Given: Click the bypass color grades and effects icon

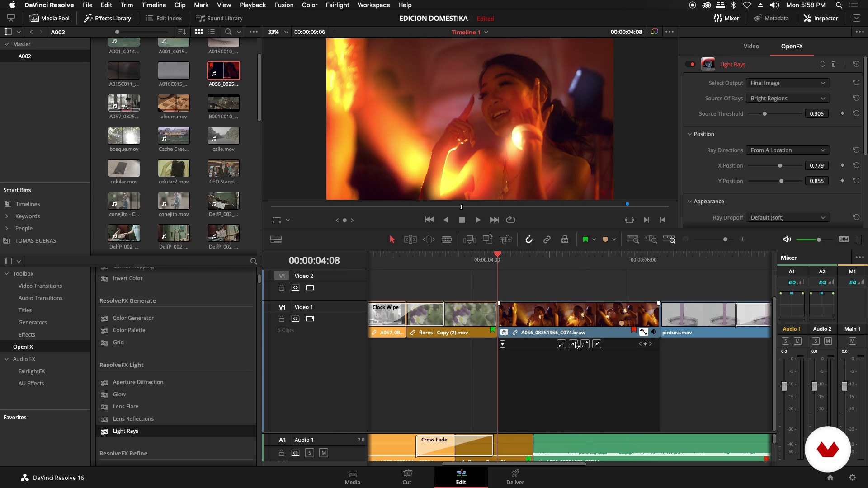Looking at the screenshot, I should (x=654, y=32).
